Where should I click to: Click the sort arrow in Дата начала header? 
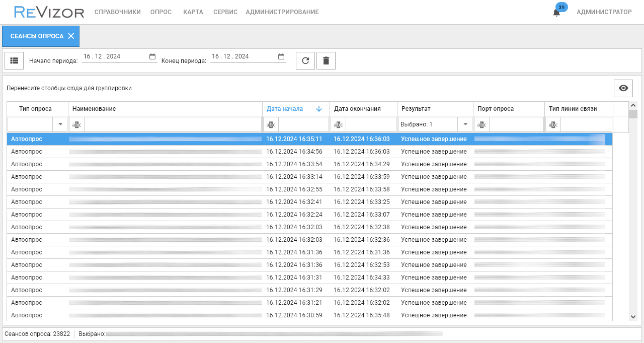click(319, 109)
